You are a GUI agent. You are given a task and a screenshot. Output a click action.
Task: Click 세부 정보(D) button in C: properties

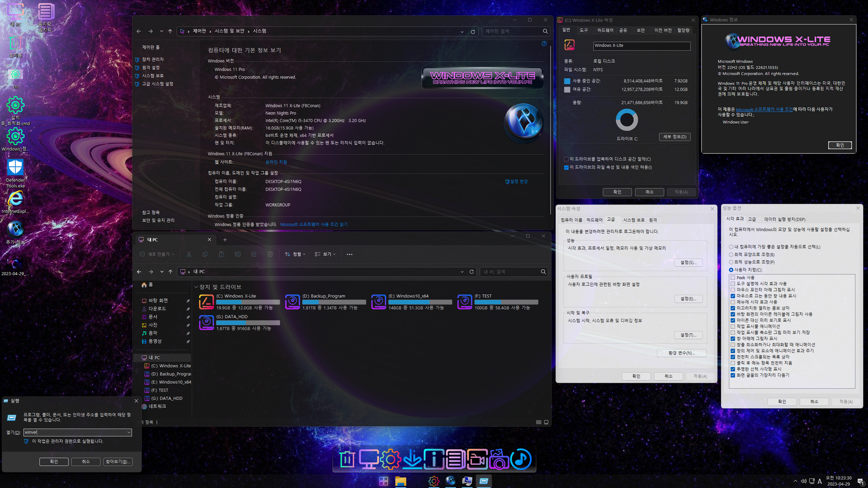pyautogui.click(x=674, y=137)
